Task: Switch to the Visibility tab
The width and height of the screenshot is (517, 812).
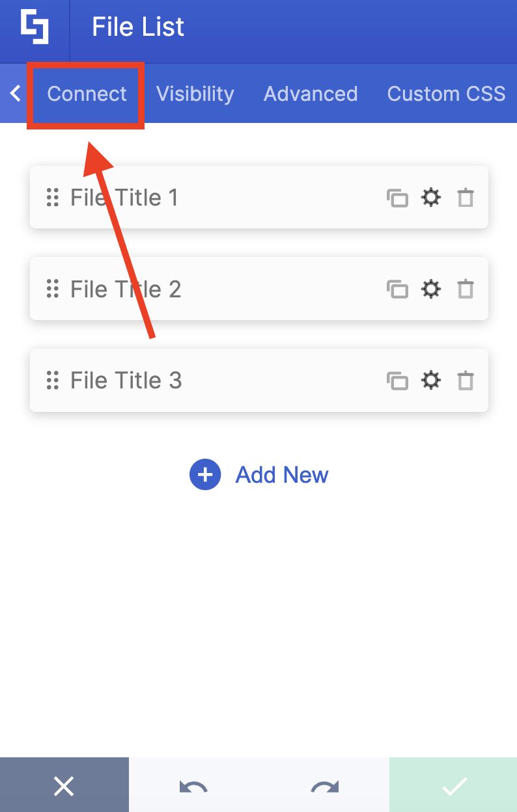Action: click(195, 94)
